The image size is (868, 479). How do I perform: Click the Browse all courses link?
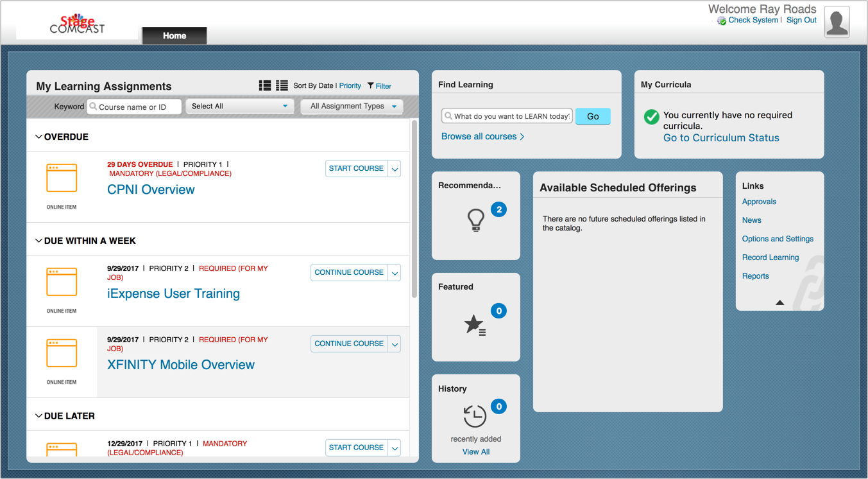point(482,137)
